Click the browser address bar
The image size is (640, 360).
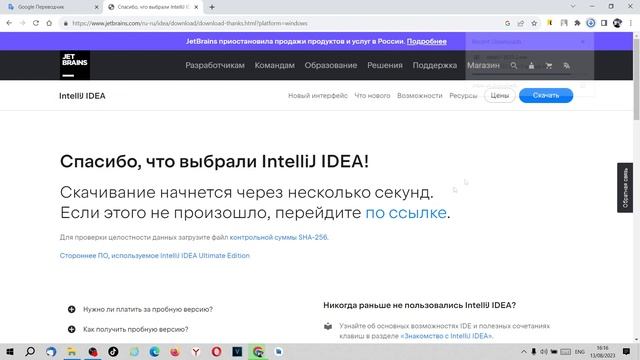[282, 23]
